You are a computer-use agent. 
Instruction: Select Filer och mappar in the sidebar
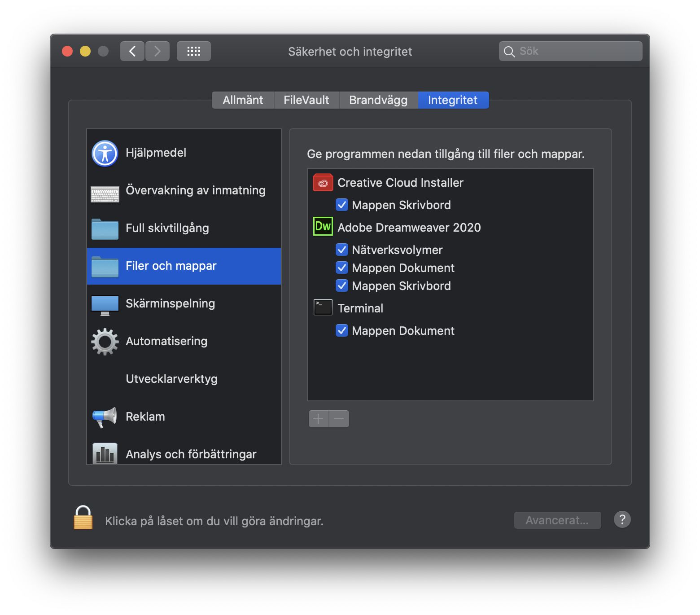point(184,266)
